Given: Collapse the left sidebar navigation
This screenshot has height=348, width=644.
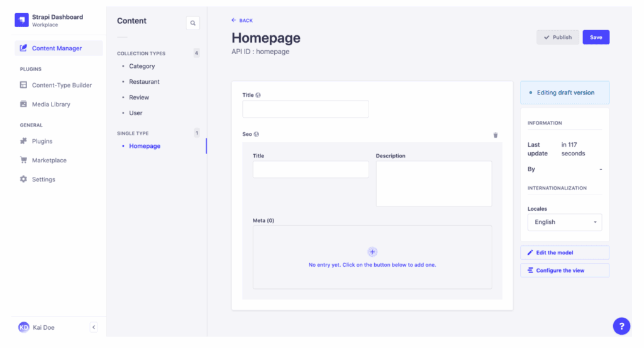Looking at the screenshot, I should click(x=94, y=327).
